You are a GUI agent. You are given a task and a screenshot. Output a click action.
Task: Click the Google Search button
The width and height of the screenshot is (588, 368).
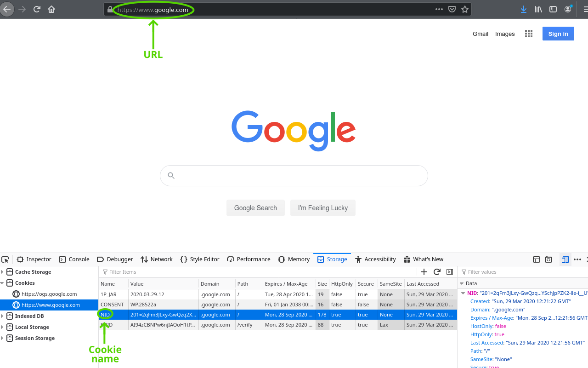click(x=255, y=208)
